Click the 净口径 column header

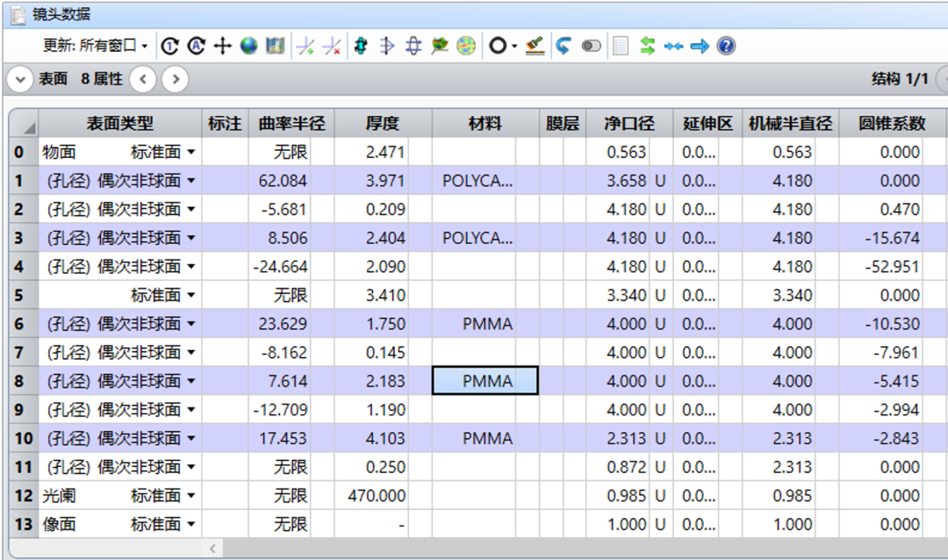pos(629,124)
